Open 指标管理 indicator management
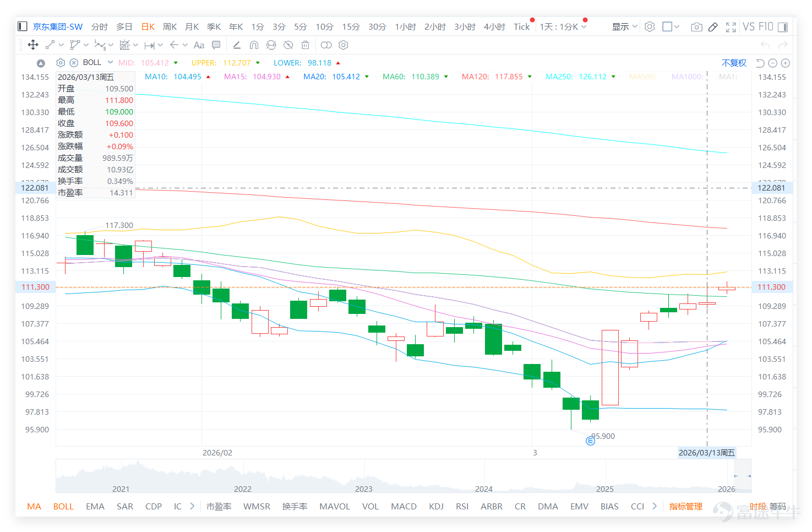 pyautogui.click(x=685, y=506)
